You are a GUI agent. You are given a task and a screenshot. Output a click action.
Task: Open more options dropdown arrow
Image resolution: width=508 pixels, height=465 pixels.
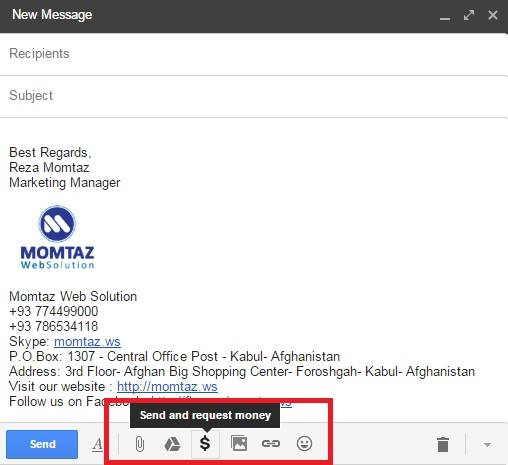487,445
